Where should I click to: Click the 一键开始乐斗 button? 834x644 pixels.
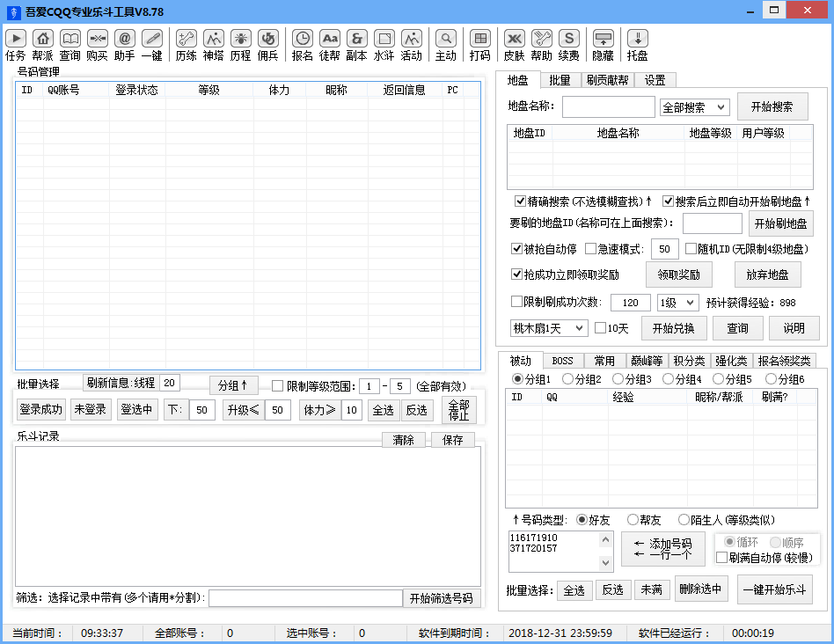coord(774,589)
